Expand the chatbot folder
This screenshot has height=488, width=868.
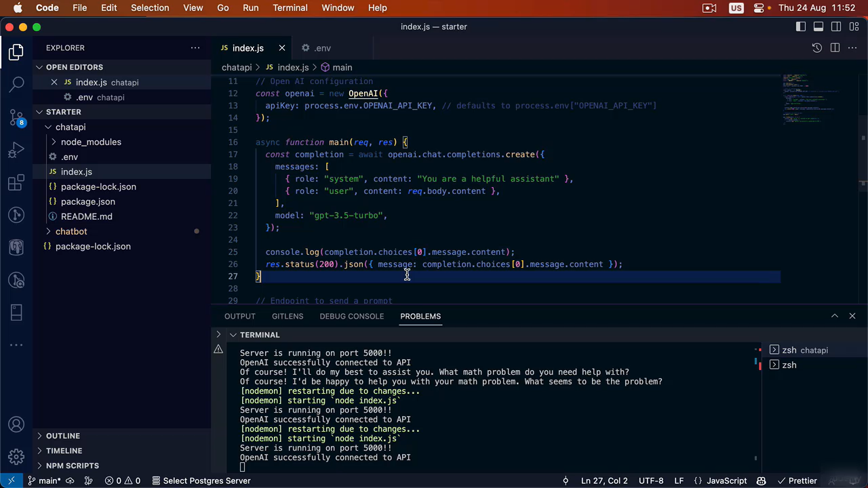71,231
